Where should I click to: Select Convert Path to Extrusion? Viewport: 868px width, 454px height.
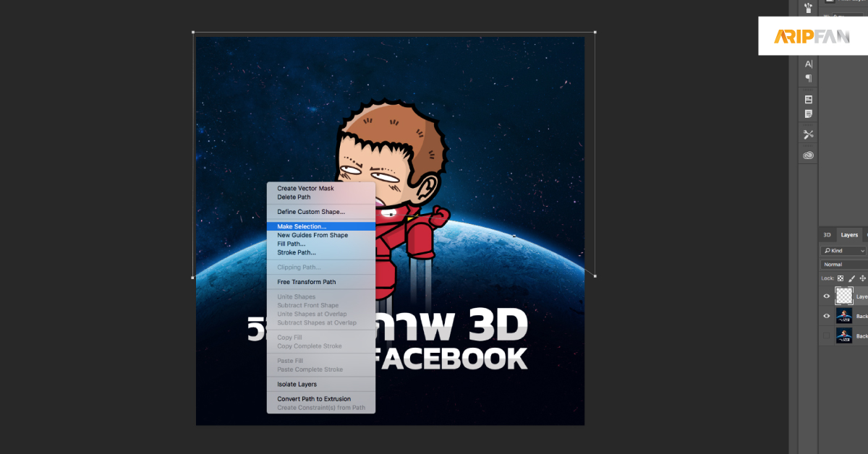(x=314, y=399)
